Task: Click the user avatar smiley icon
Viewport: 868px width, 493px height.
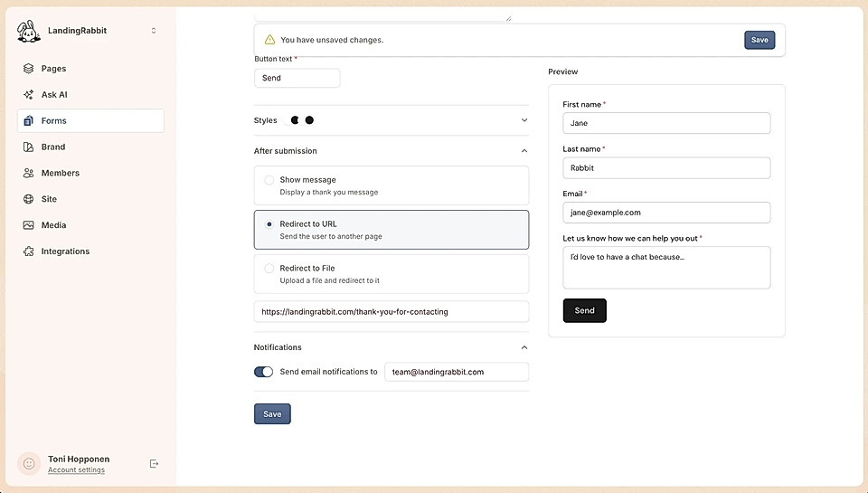Action: point(29,464)
